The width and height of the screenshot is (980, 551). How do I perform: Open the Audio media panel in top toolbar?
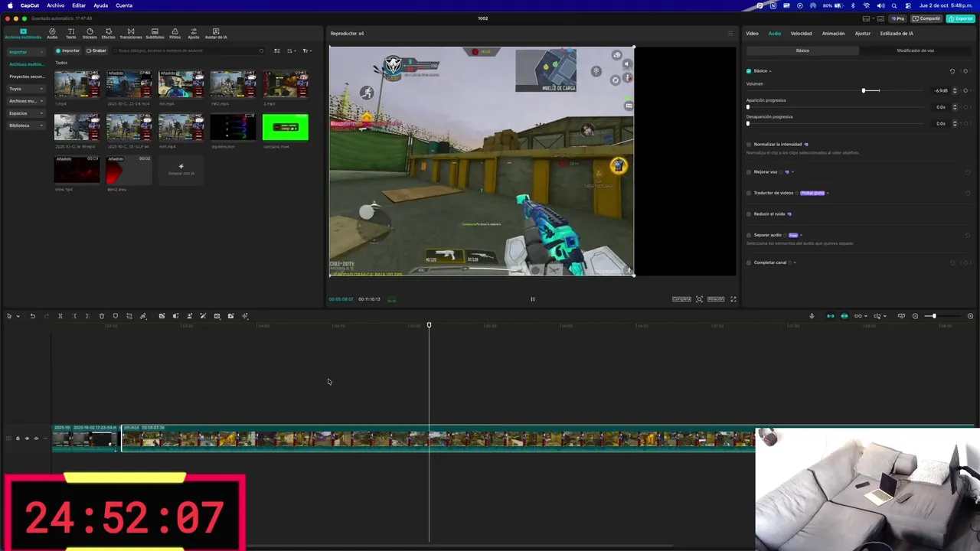click(52, 33)
